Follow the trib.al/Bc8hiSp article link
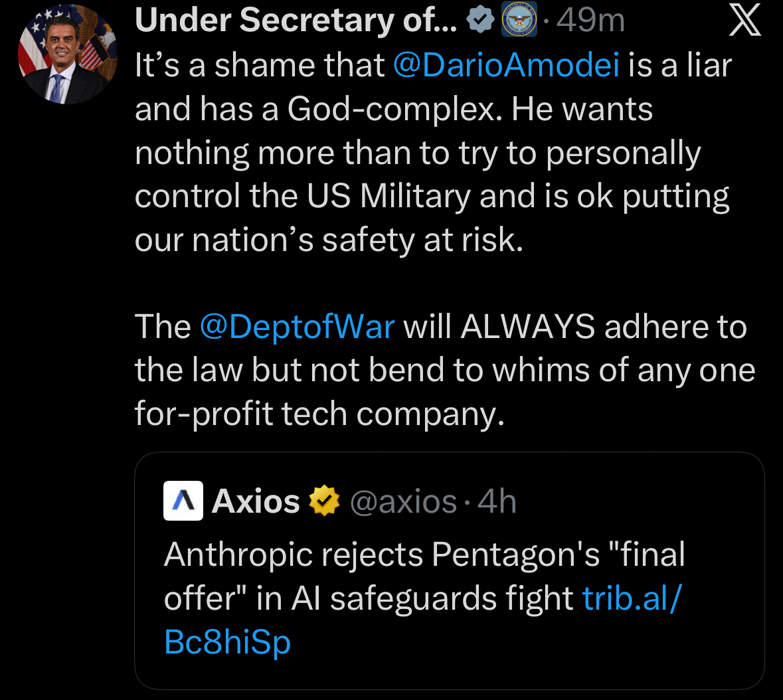 coord(631,598)
